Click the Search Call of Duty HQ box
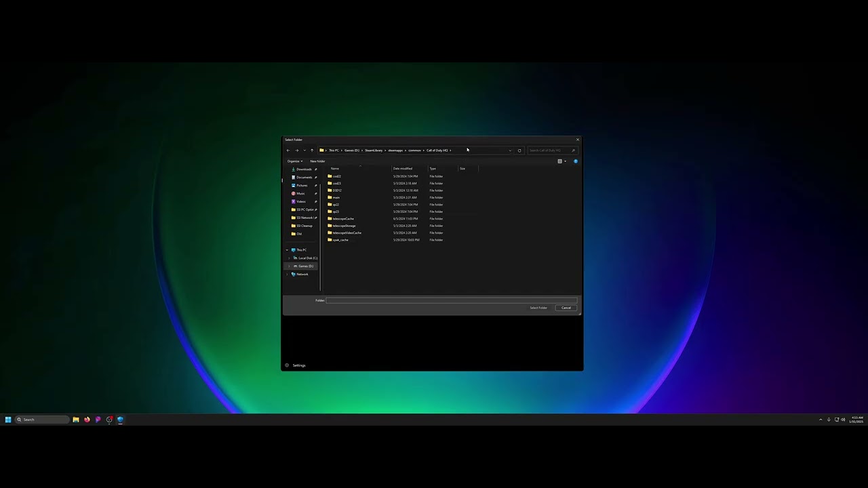 (552, 150)
